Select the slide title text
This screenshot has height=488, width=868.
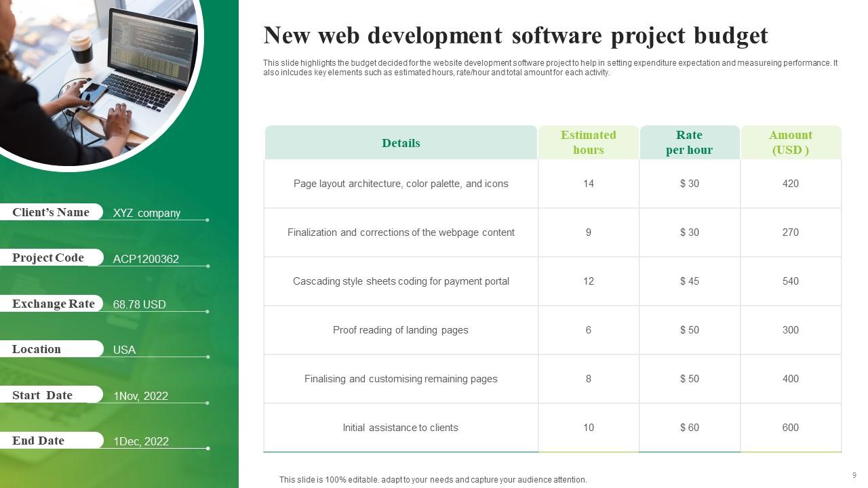pos(515,35)
